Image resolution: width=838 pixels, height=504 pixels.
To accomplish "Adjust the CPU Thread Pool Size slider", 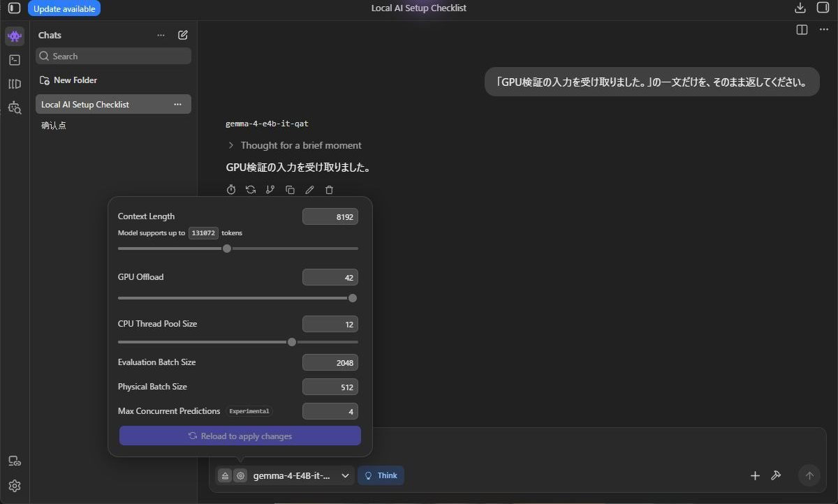I will click(x=292, y=342).
